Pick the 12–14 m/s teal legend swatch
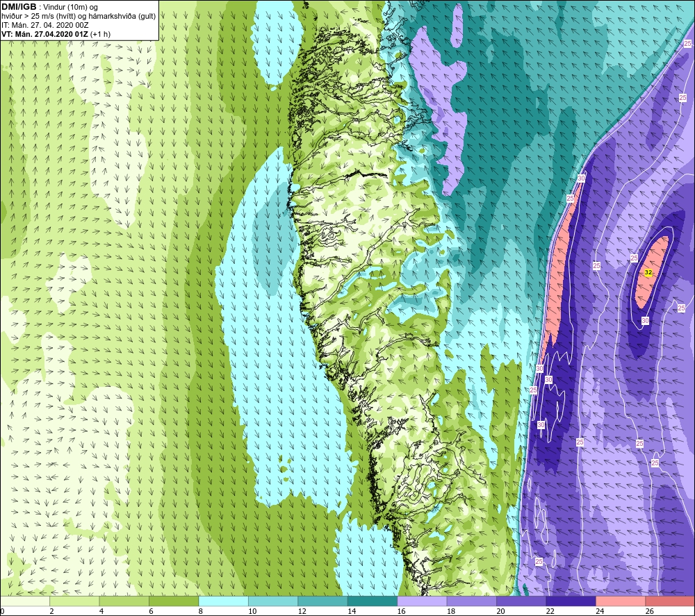 tap(322, 601)
